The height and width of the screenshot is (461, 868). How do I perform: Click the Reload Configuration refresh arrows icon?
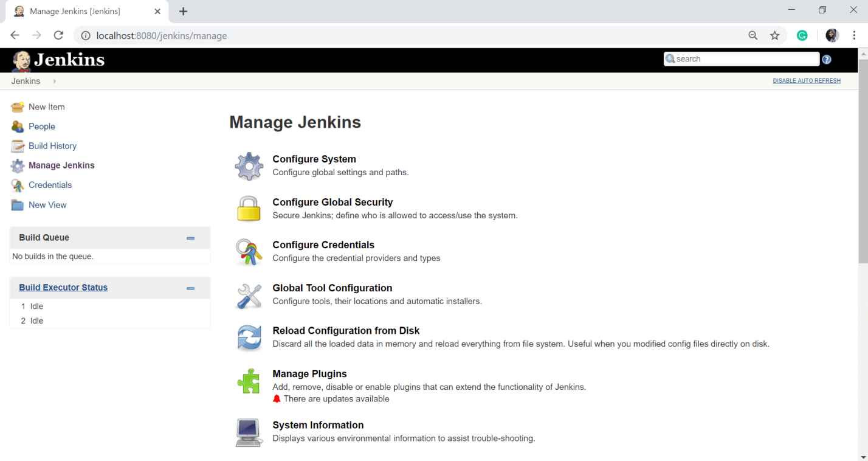[x=249, y=338]
